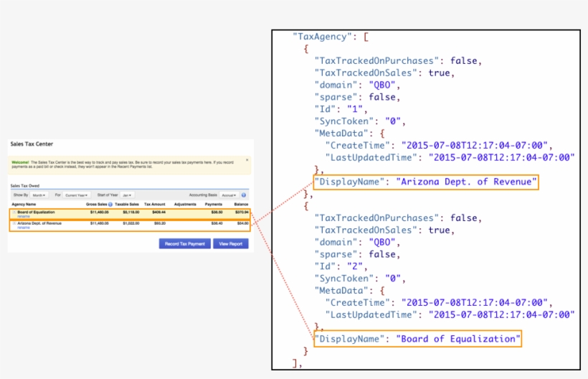The image size is (588, 379).
Task: Click the $93.20 tax amount cell
Action: click(x=160, y=223)
